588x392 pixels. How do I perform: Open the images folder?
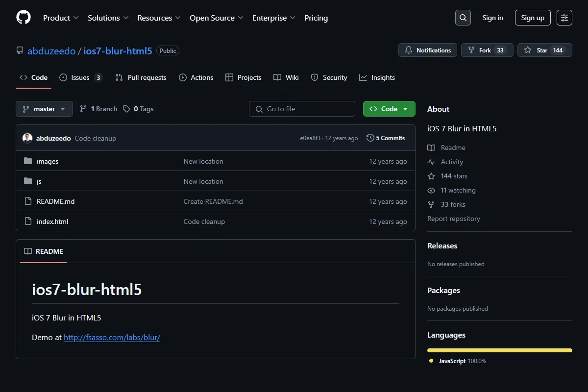[48, 161]
